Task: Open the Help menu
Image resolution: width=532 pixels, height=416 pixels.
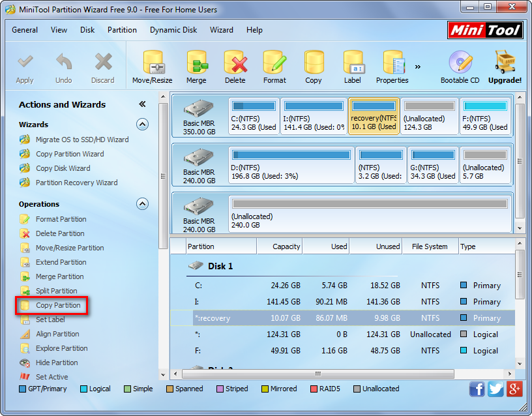Action: (x=254, y=30)
